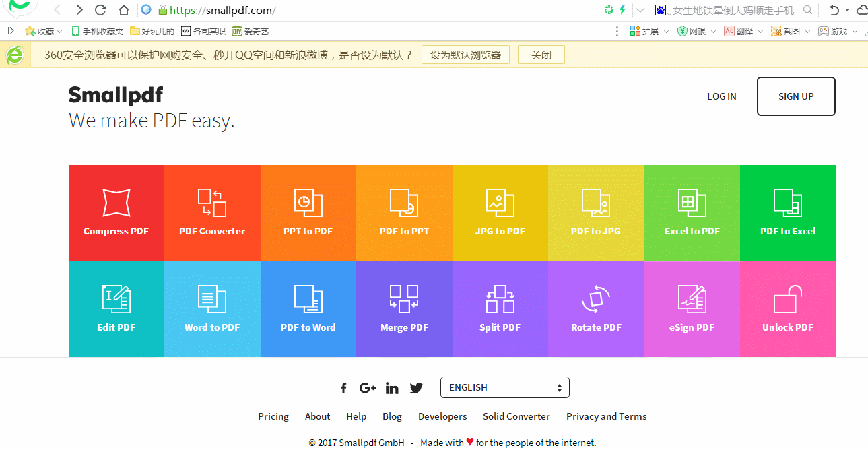Click the SIGN UP button
The image size is (868, 450).
pos(796,96)
